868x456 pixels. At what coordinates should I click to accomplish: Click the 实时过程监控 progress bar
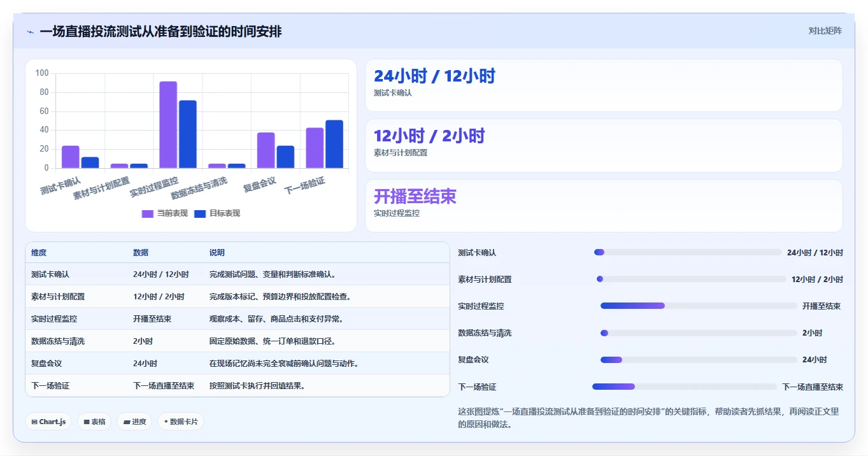click(699, 306)
